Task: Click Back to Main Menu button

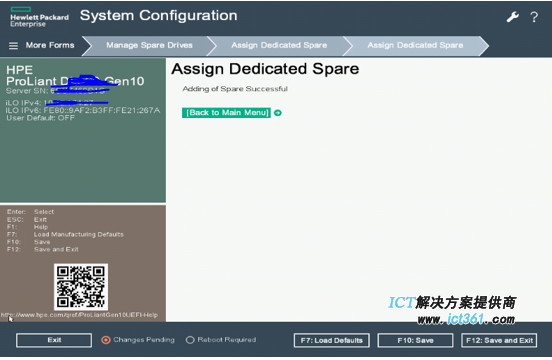Action: point(226,113)
